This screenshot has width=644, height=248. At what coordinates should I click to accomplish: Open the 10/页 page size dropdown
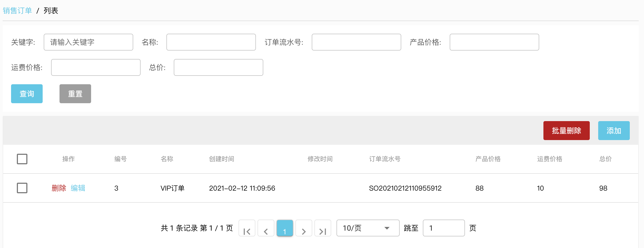coord(368,228)
